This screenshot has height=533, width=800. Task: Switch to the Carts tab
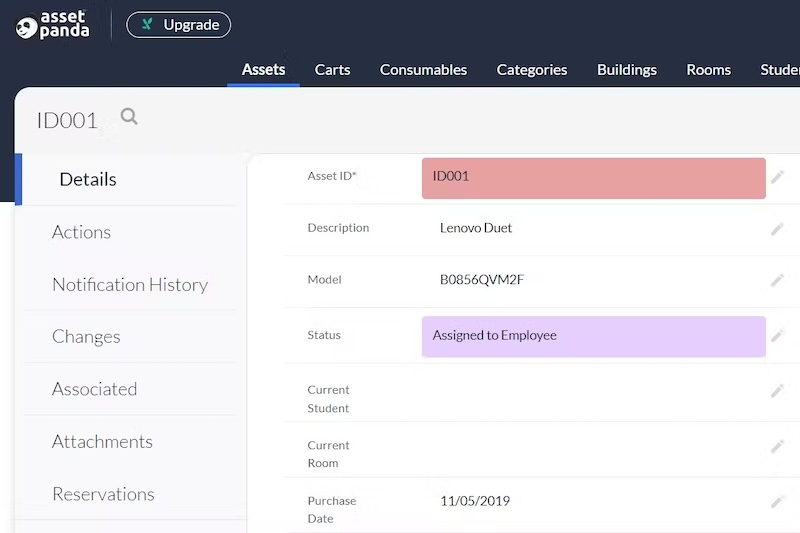[332, 70]
